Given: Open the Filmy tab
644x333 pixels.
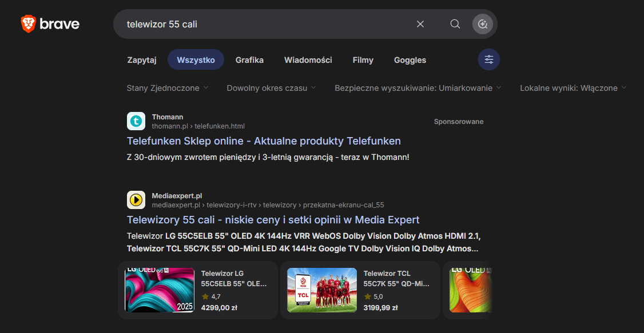Looking at the screenshot, I should pos(363,60).
